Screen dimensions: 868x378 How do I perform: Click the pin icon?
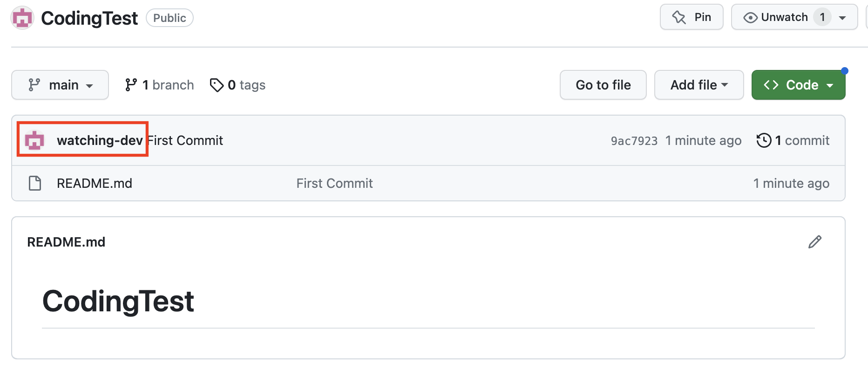point(679,18)
